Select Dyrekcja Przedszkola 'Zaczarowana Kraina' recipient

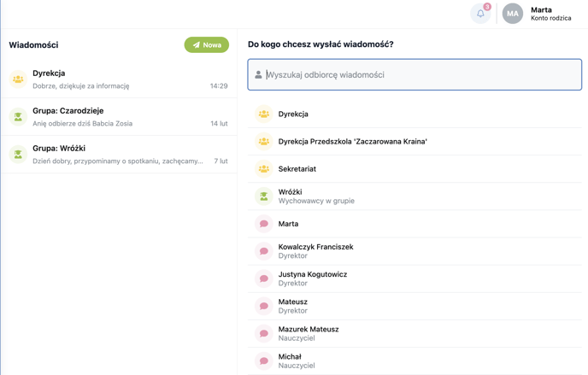415,142
